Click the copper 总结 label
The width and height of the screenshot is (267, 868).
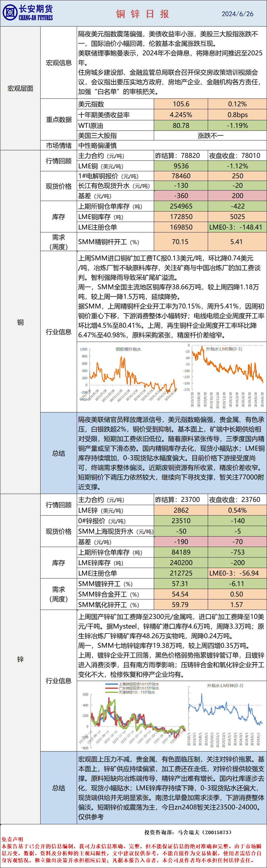pyautogui.click(x=59, y=453)
